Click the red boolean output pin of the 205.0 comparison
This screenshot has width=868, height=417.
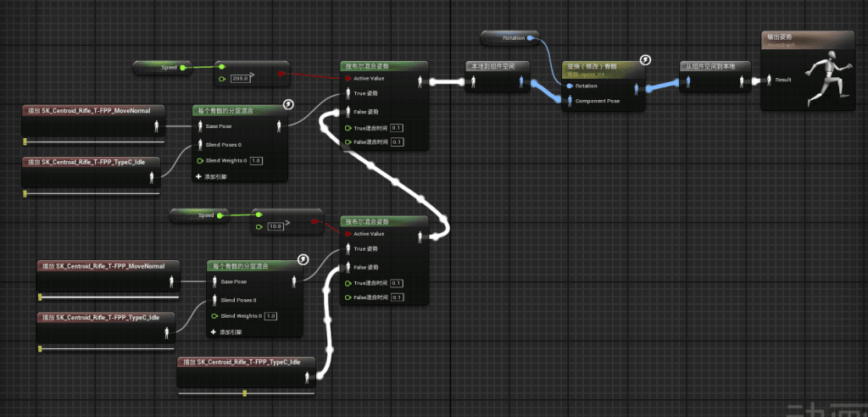pos(281,74)
